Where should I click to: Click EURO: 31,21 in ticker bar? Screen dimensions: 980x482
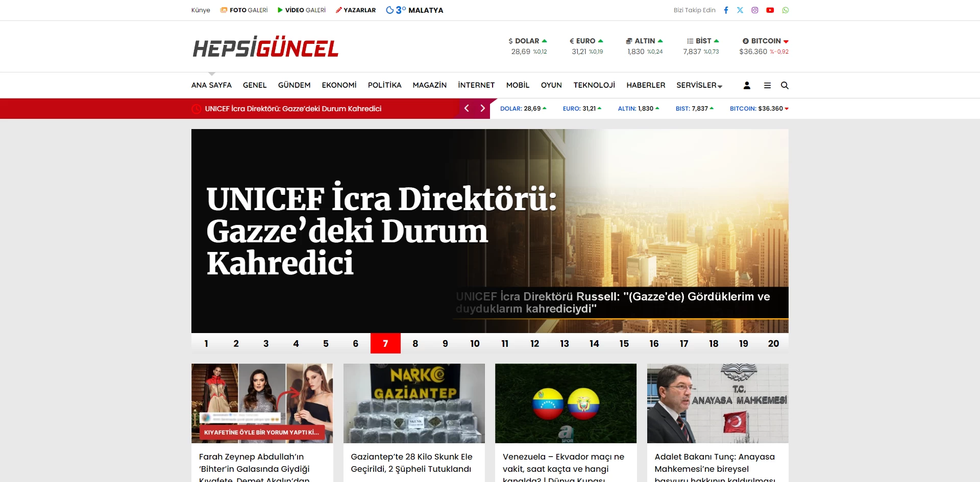point(582,109)
